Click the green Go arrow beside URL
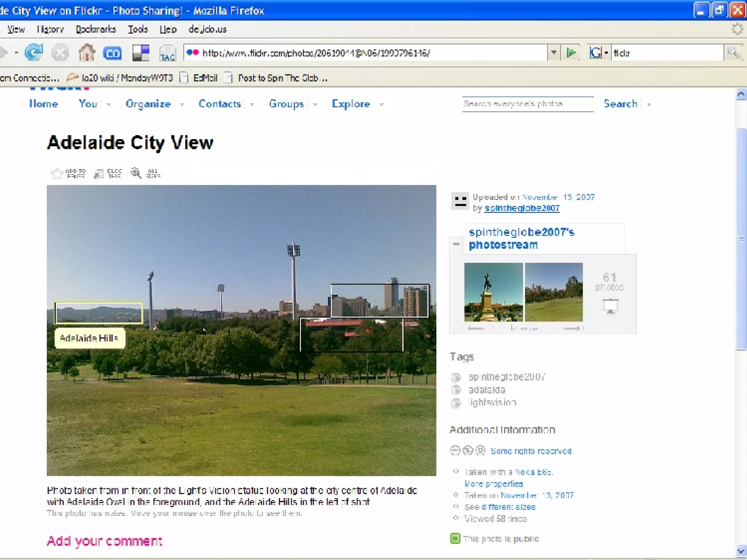 tap(571, 53)
